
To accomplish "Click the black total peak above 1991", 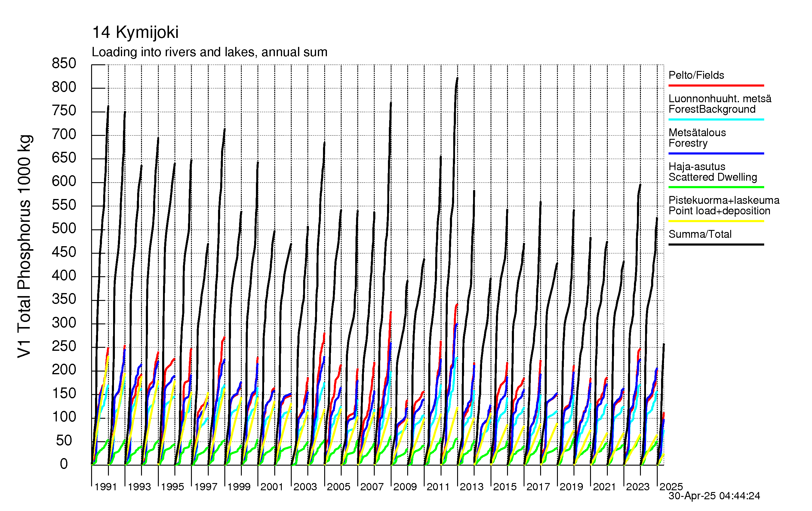I will tap(108, 106).
